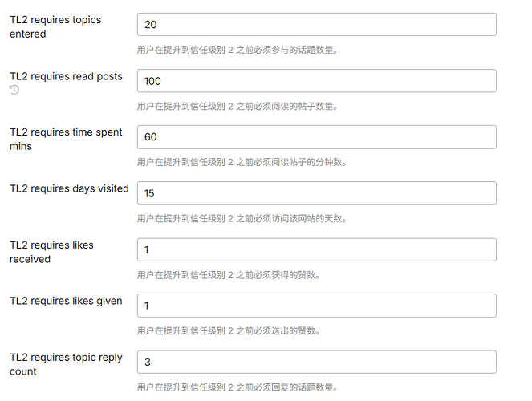532x401 pixels.
Task: Click the "TL2 requires days visited" label
Action: coord(69,188)
